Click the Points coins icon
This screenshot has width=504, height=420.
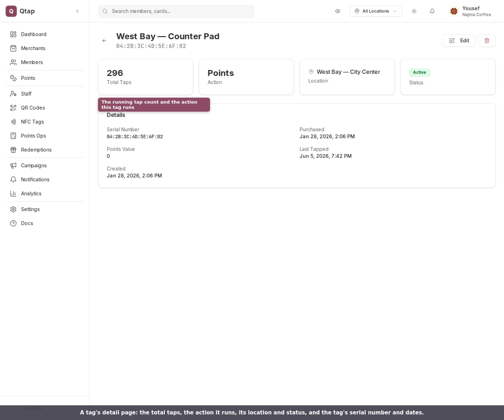(13, 78)
